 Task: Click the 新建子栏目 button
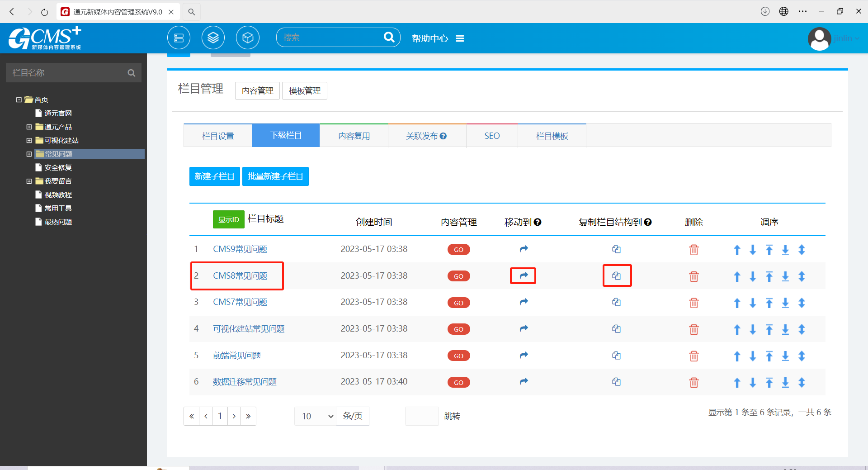point(214,176)
